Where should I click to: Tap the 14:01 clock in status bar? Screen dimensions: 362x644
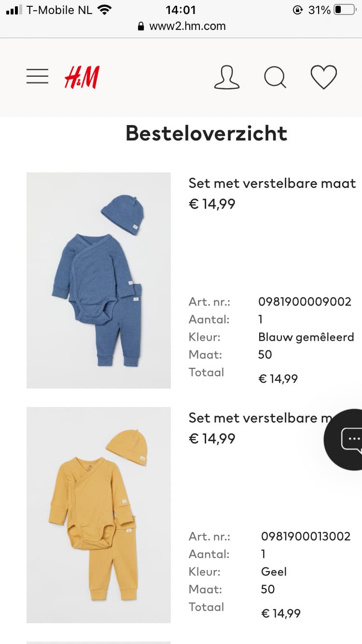181,10
